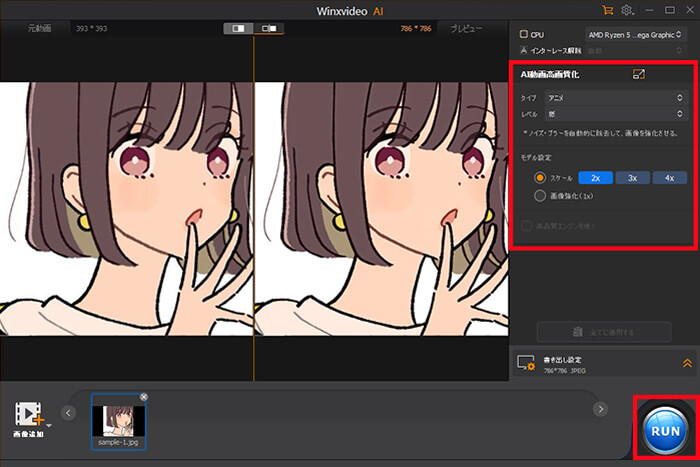Close the Winxvideo AI window
This screenshot has width=700, height=467.
[690, 10]
